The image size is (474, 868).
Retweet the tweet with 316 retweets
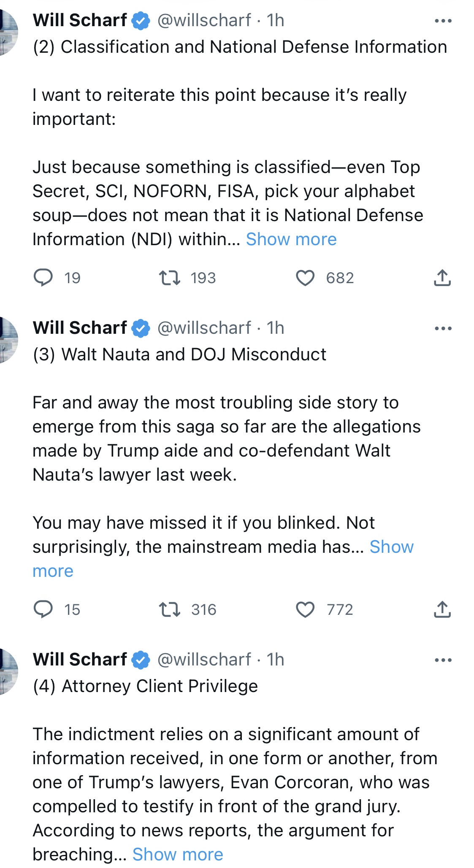pos(169,609)
